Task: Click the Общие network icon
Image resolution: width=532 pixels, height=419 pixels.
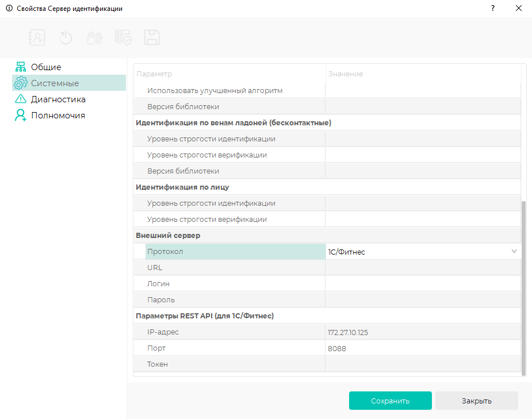Action: point(21,67)
